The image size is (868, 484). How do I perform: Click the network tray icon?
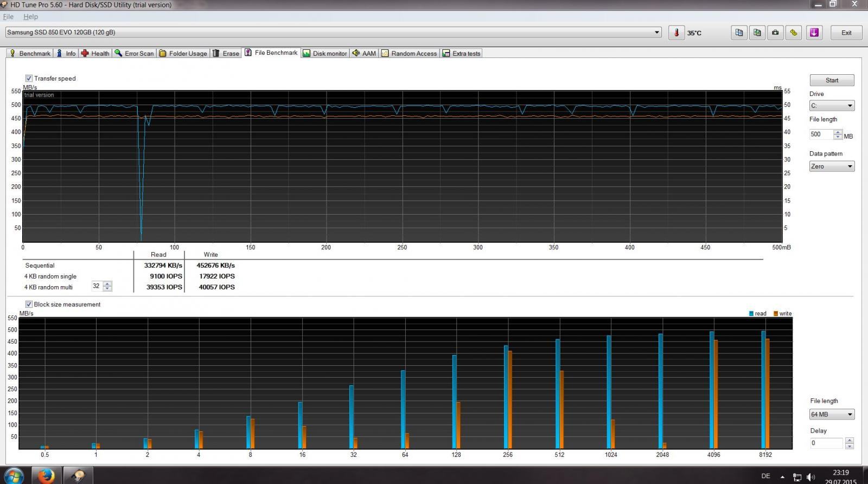click(797, 477)
